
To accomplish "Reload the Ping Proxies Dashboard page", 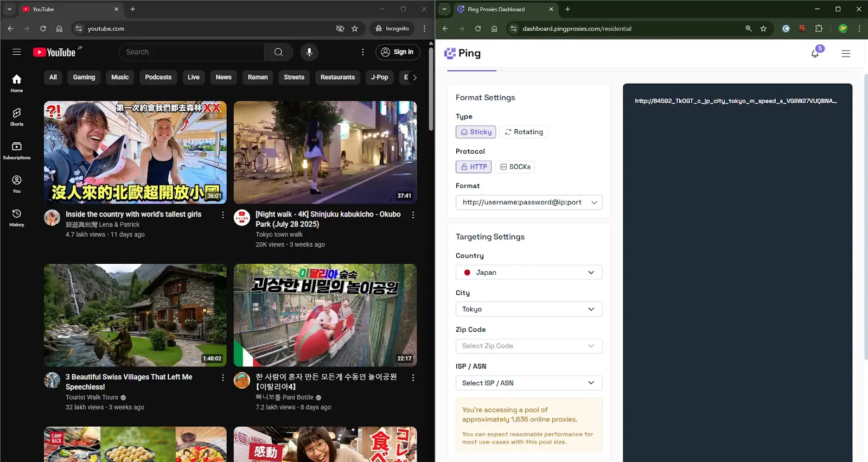I will point(478,29).
